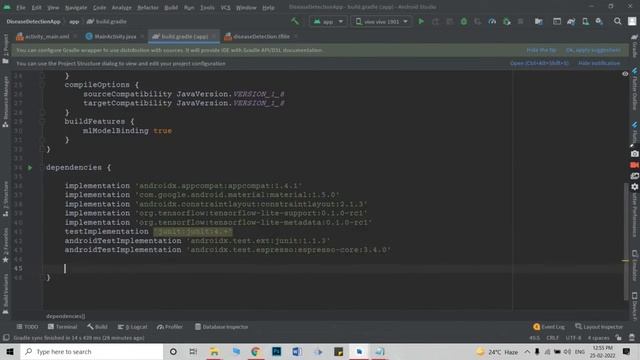This screenshot has height=360, width=640.
Task: Click the user avatar icon in toolbar
Action: pyautogui.click(x=632, y=21)
